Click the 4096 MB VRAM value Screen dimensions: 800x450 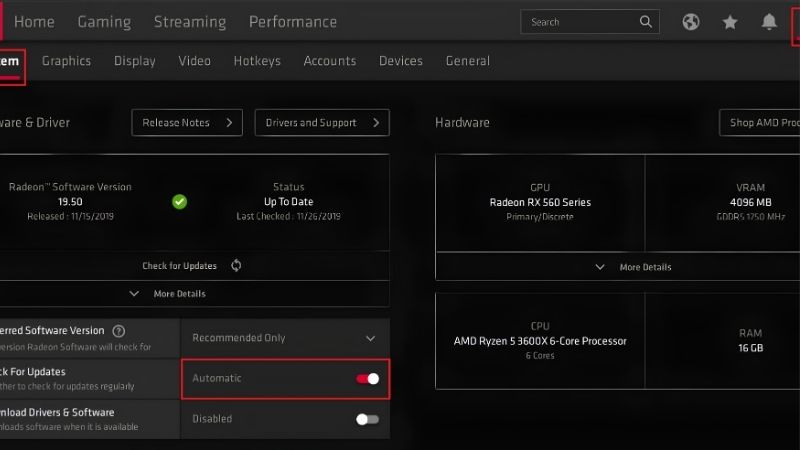pos(751,203)
